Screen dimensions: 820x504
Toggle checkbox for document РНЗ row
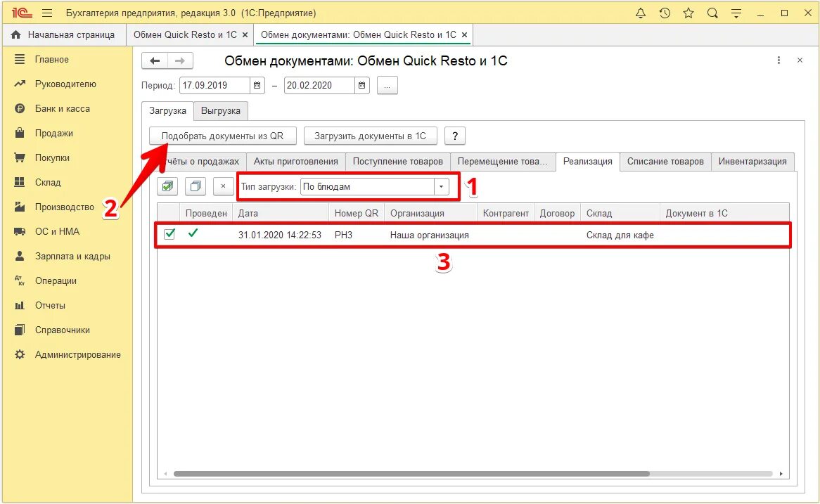pyautogui.click(x=169, y=233)
